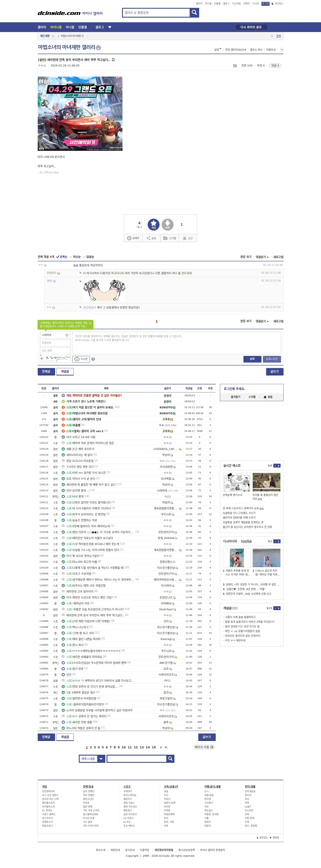Expand 연관 갤러리(0/0) dropdown
This screenshot has height=868, width=321.
click(x=236, y=50)
